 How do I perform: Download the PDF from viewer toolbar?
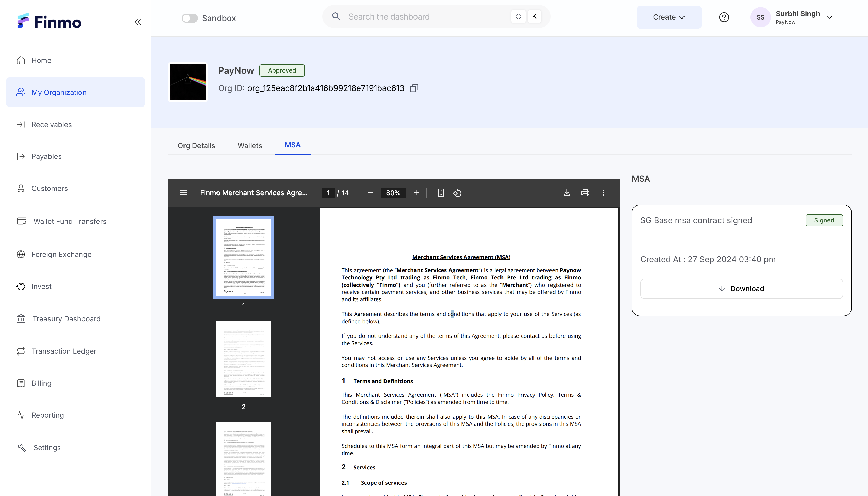567,193
